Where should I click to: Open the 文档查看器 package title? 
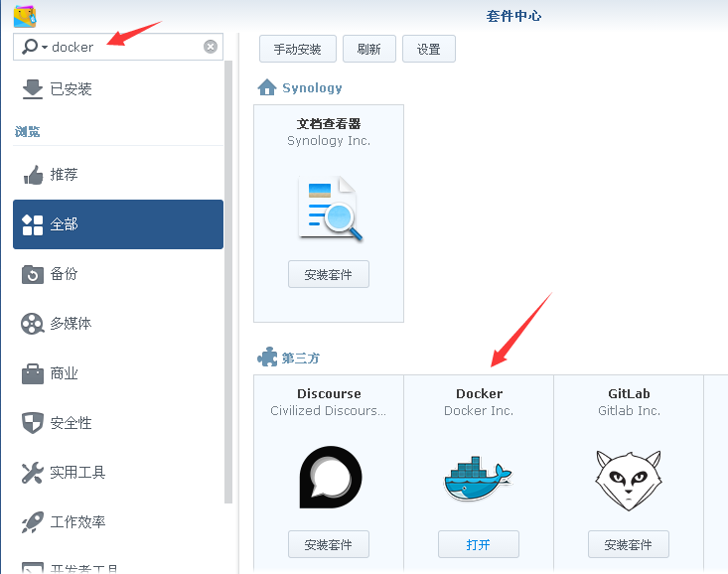tap(329, 123)
